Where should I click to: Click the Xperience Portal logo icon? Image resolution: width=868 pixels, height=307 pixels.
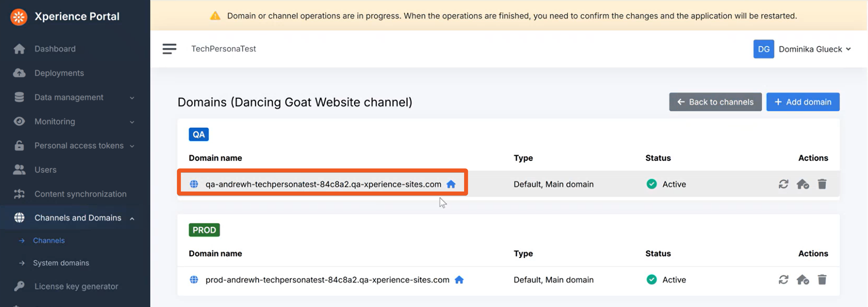pos(19,17)
